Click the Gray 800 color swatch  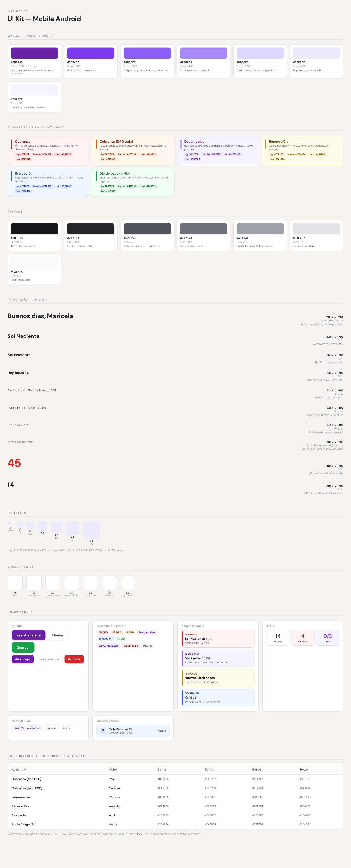[91, 229]
